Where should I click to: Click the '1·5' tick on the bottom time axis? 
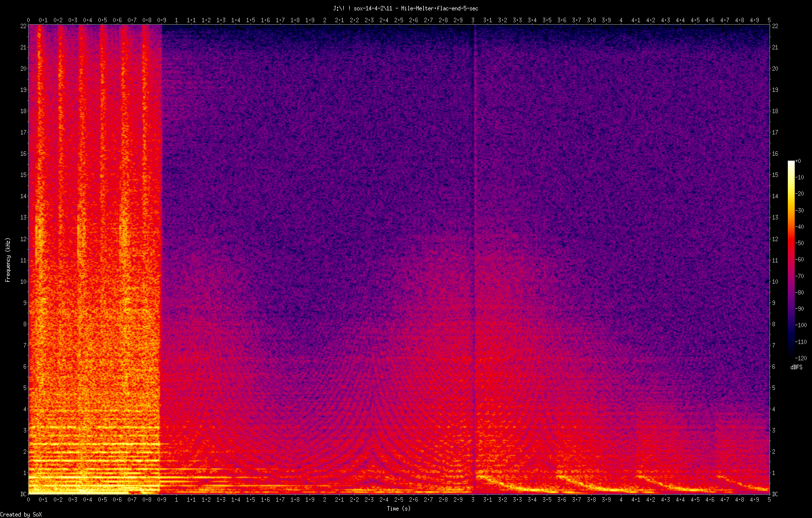pos(250,500)
